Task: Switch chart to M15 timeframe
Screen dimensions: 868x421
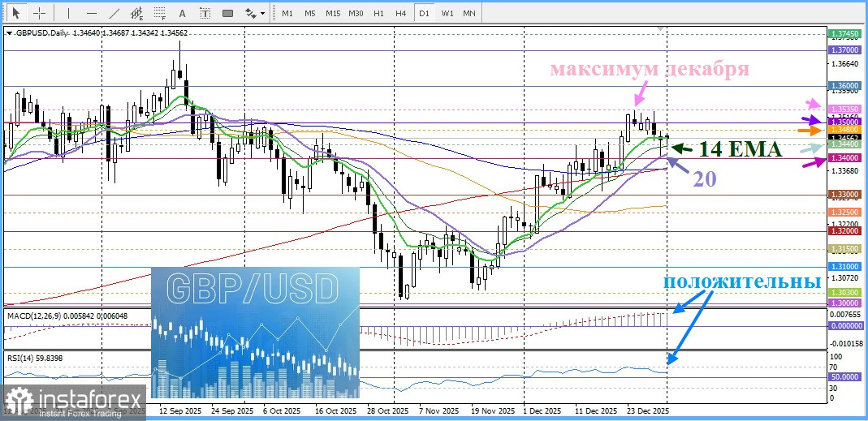Action: (333, 13)
